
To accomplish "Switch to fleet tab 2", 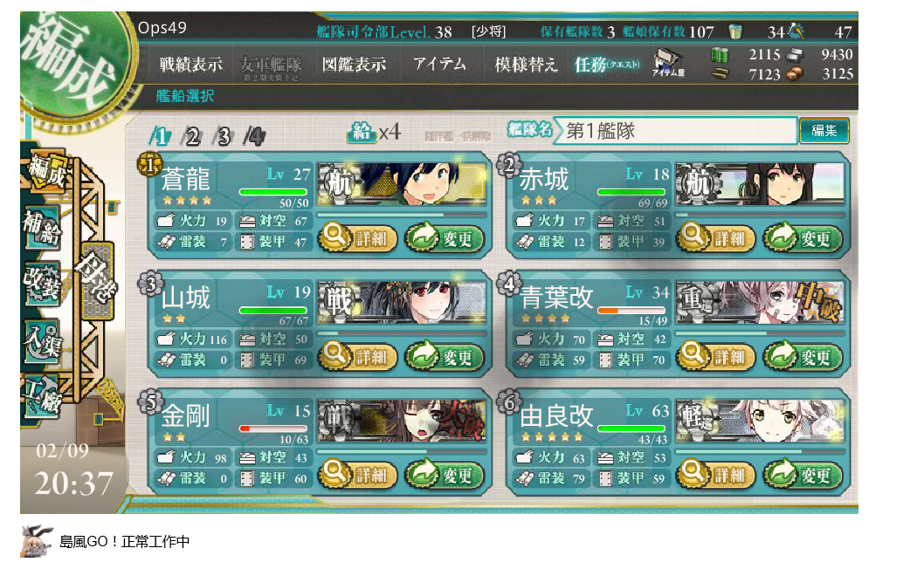I will click(x=192, y=137).
